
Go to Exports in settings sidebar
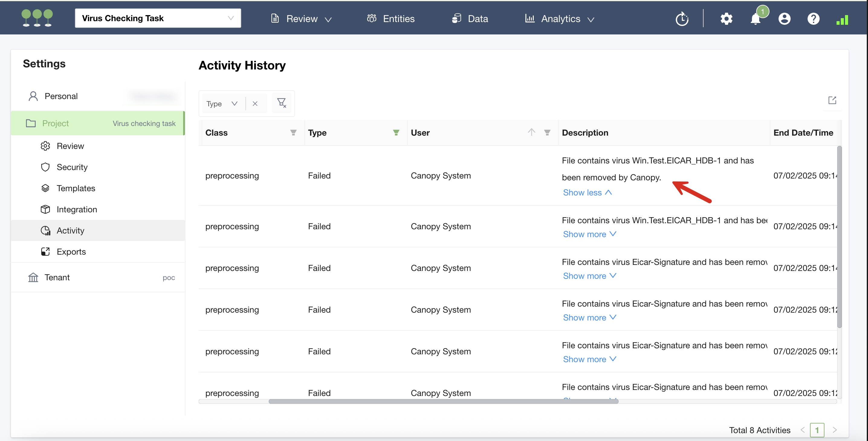click(x=71, y=252)
